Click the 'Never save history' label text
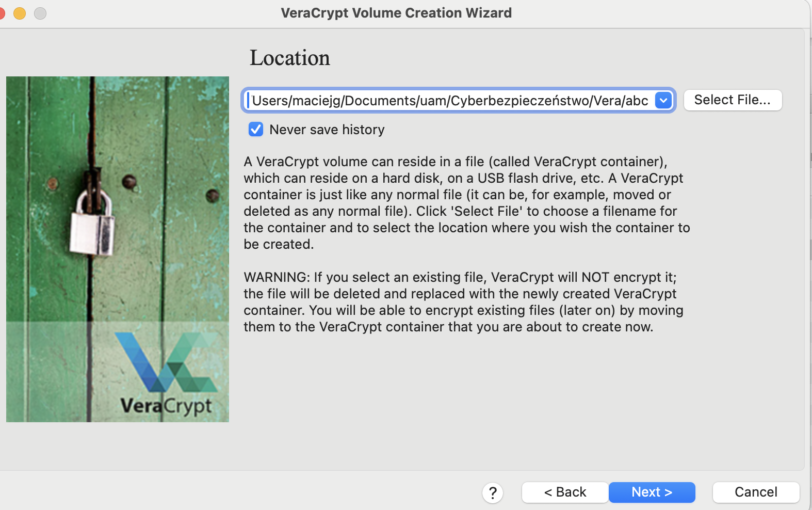 327,130
